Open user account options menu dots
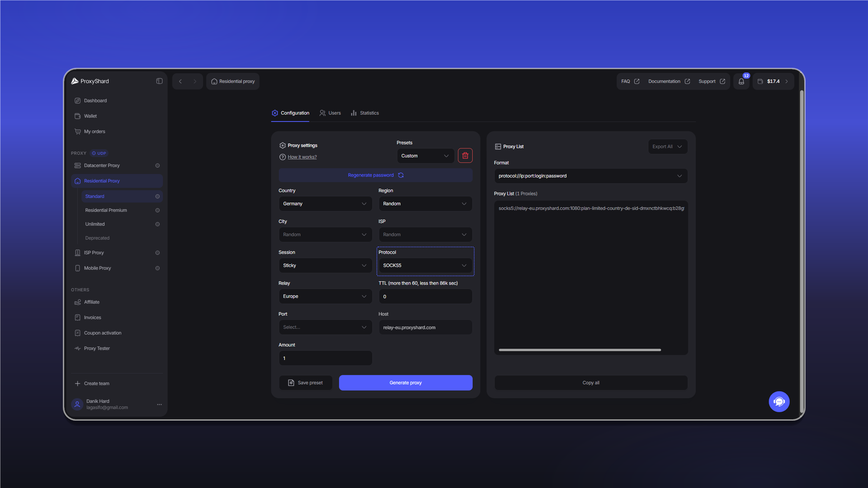This screenshot has height=488, width=868. [159, 404]
